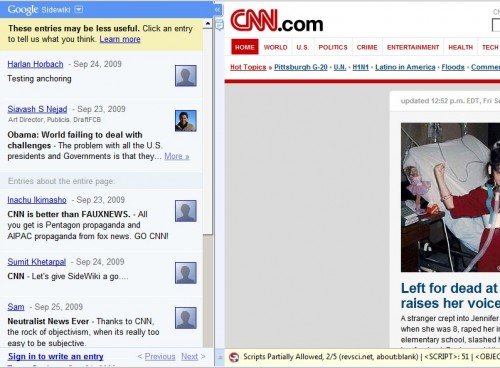The height and width of the screenshot is (368, 500).
Task: Click the hospital bed story photo
Action: coord(450,197)
